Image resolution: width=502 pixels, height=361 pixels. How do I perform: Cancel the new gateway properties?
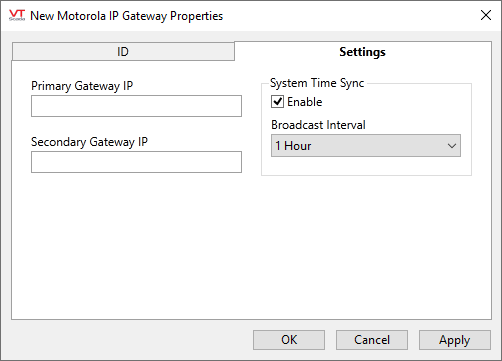(372, 340)
